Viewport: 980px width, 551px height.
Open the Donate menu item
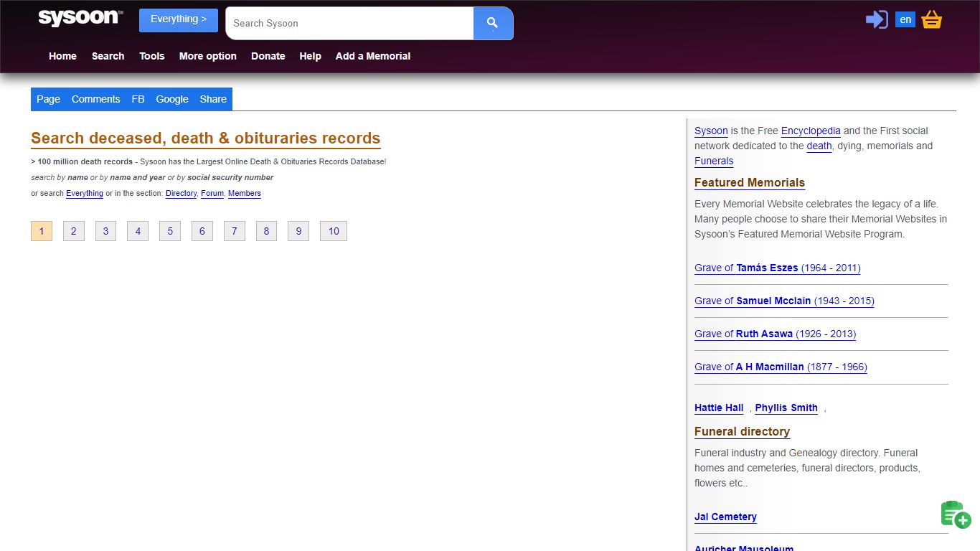coord(268,56)
